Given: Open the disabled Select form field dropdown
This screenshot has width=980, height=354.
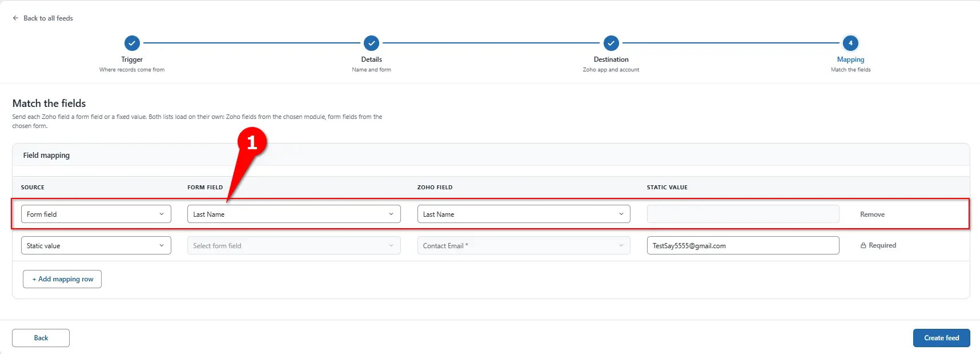Looking at the screenshot, I should click(x=294, y=245).
